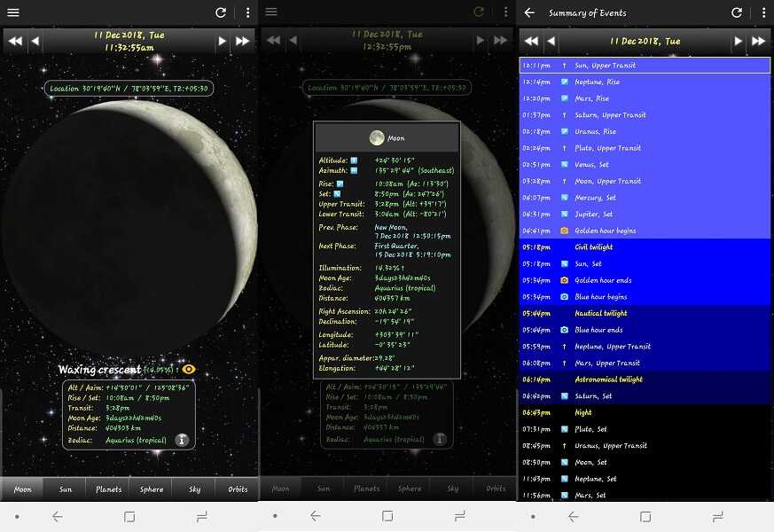Select the Moon, Upper Transit event row

645,181
